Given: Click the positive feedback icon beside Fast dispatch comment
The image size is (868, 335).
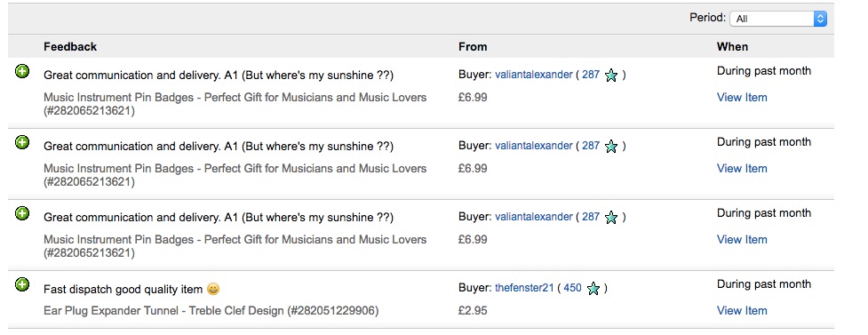Looking at the screenshot, I should (x=22, y=284).
